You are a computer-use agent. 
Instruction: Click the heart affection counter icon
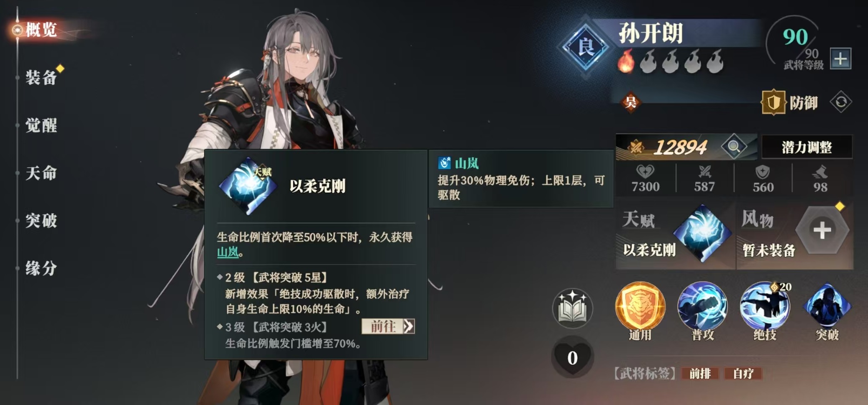pos(572,358)
